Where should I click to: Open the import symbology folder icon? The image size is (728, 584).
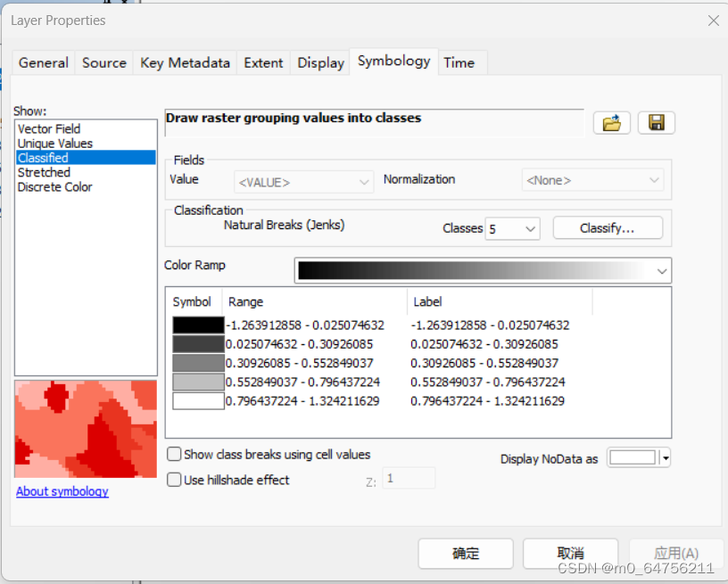[x=611, y=122]
